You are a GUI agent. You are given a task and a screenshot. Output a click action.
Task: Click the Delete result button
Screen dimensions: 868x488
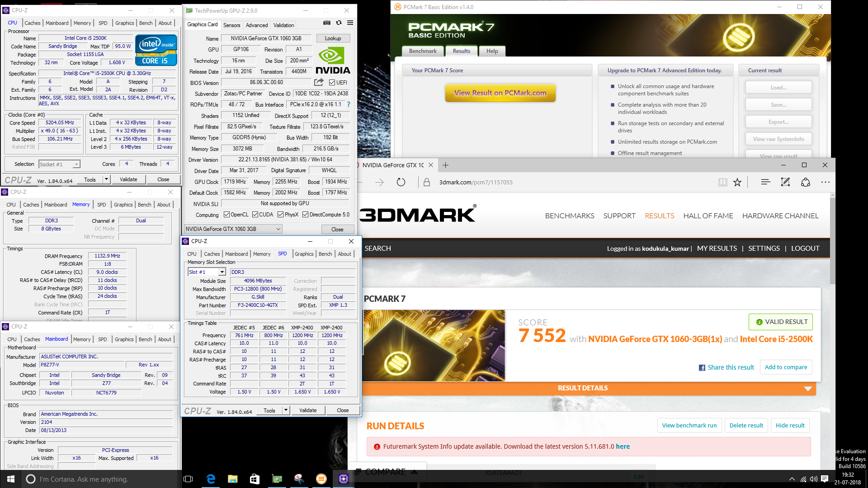coord(746,425)
